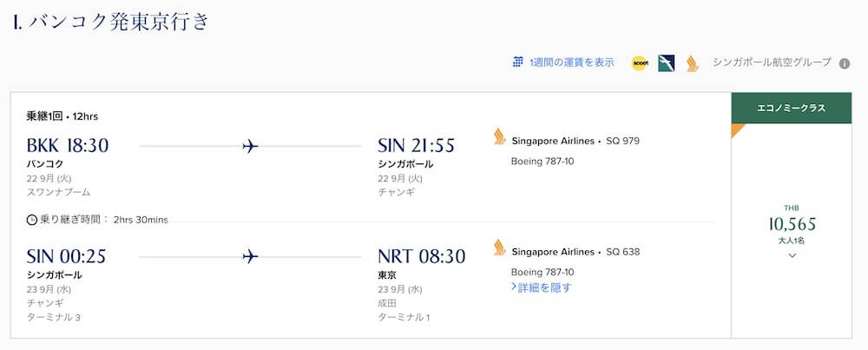The height and width of the screenshot is (350, 868).
Task: Click the weekly fare calendar icon
Action: pos(517,62)
